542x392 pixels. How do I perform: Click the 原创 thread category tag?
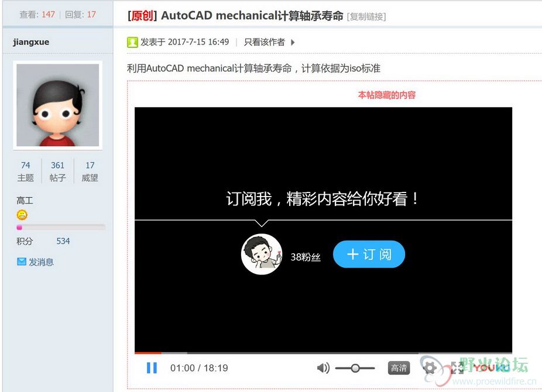point(142,16)
